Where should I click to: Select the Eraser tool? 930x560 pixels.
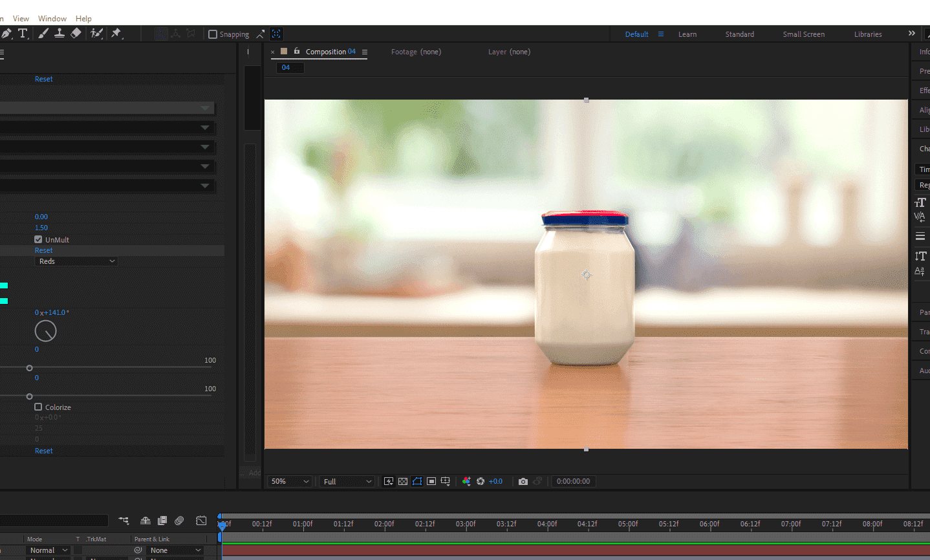pos(76,34)
